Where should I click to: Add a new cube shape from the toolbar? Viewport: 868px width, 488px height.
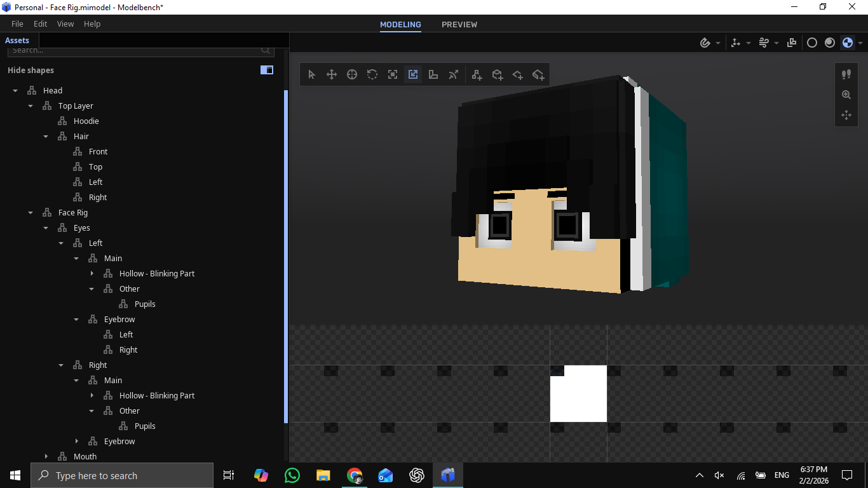point(497,74)
